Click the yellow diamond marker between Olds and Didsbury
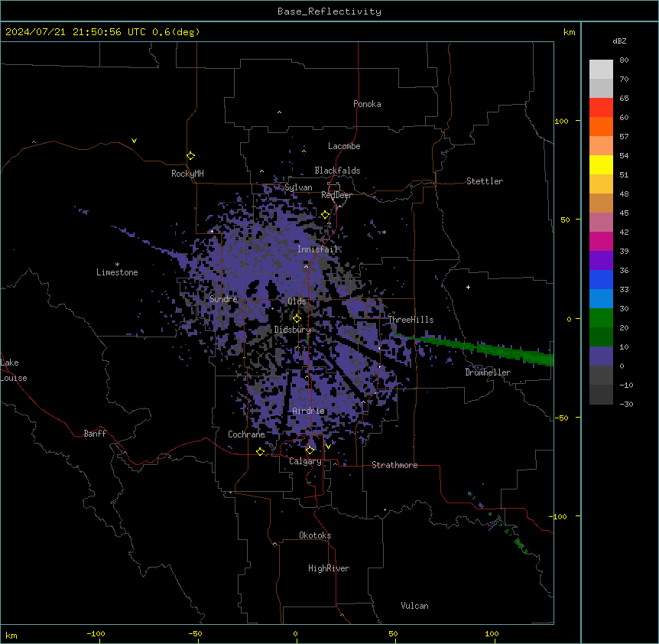 click(x=297, y=318)
